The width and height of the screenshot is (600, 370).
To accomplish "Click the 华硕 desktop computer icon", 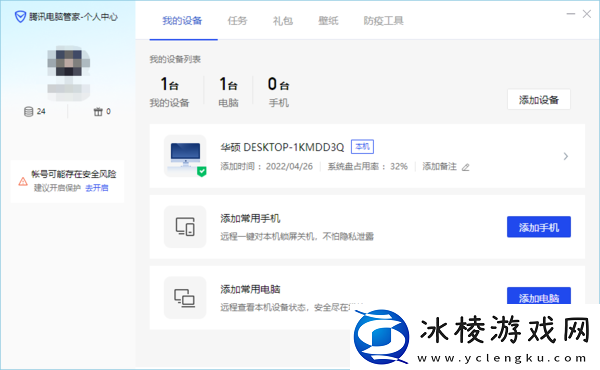I will coord(185,156).
